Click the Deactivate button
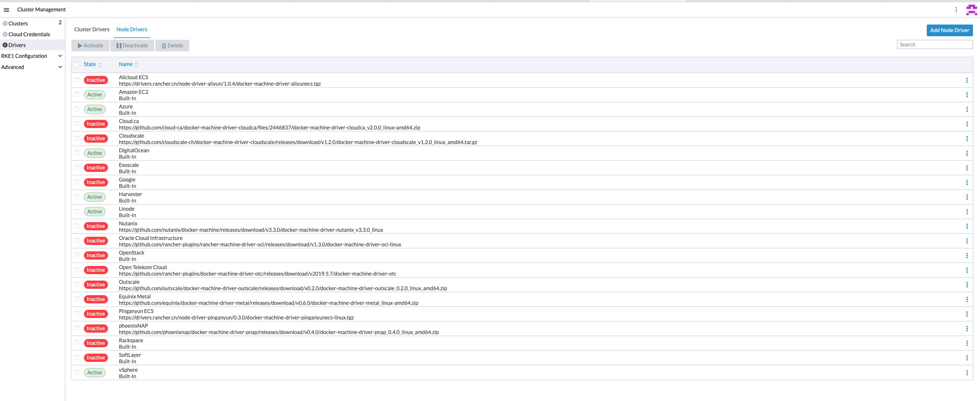Viewport: 980px width, 401px height. tap(132, 45)
